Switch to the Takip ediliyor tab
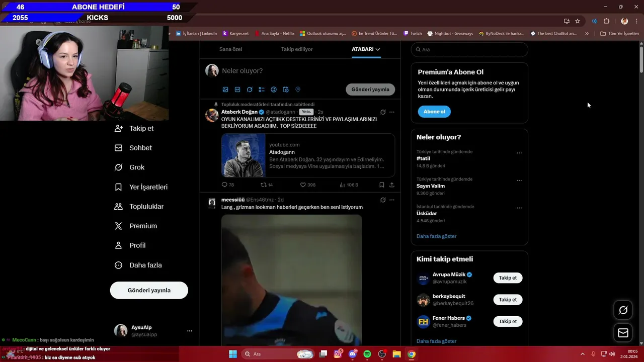This screenshot has width=644, height=362. click(x=297, y=49)
